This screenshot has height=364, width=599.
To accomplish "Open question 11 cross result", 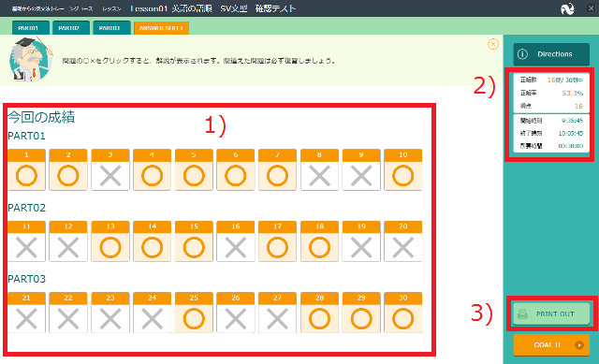I will [26, 241].
